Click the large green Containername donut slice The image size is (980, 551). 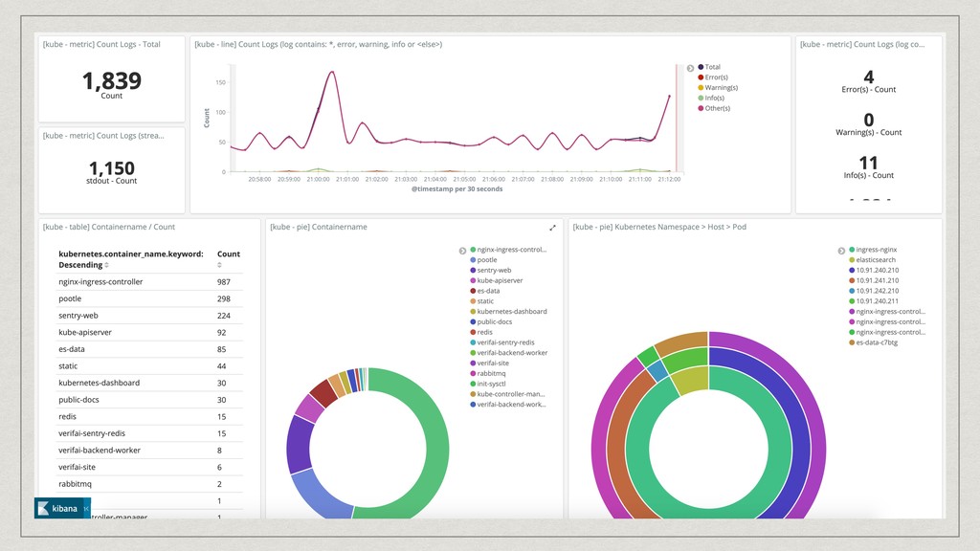click(436, 450)
